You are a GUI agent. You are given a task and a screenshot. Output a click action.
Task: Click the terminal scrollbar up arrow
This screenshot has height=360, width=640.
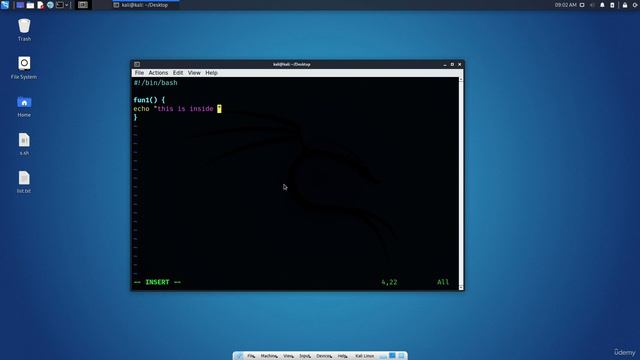tap(461, 79)
